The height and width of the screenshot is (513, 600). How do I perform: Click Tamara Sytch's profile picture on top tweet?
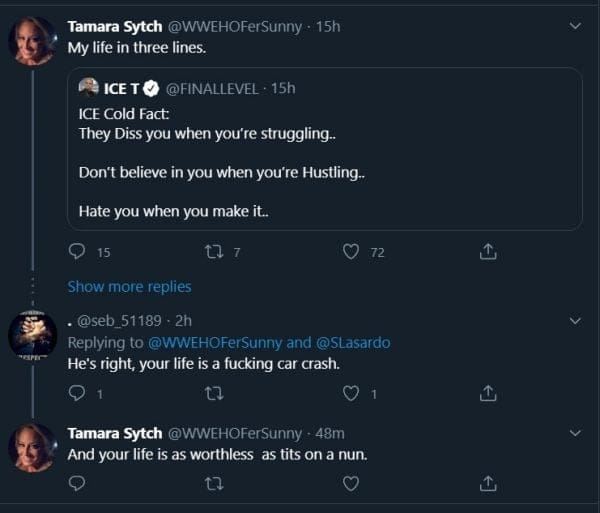pos(32,41)
